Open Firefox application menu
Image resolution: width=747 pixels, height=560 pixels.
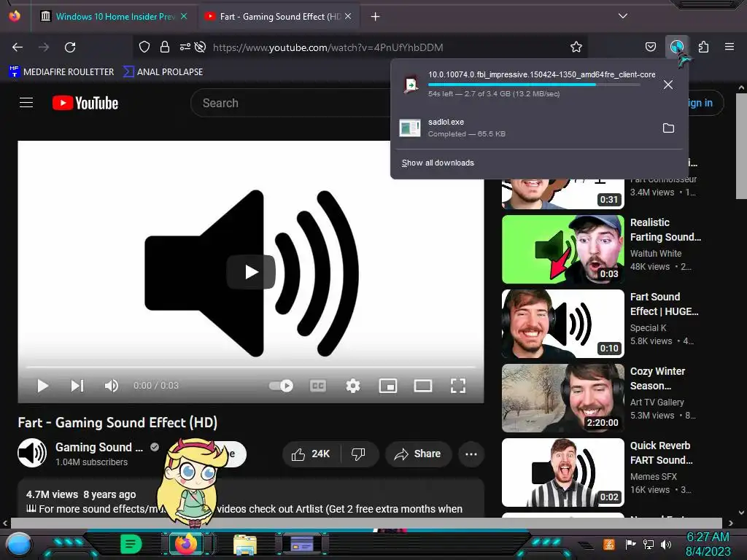click(729, 47)
